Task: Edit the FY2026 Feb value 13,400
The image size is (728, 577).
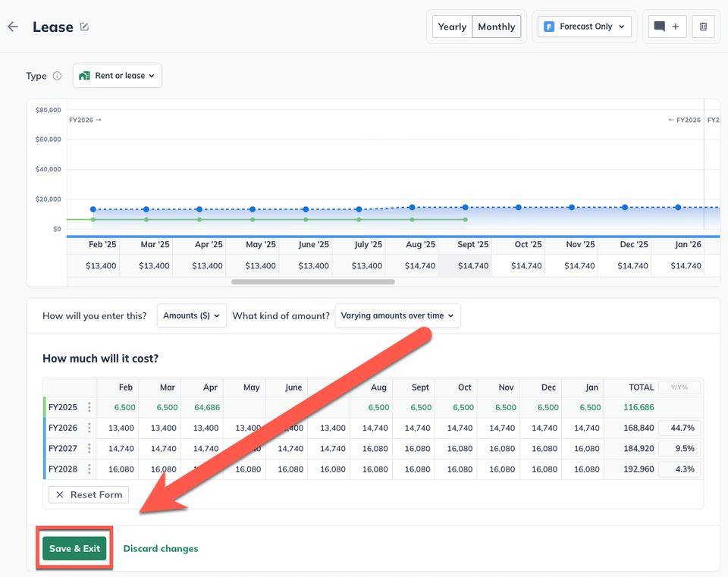Action: pos(118,428)
